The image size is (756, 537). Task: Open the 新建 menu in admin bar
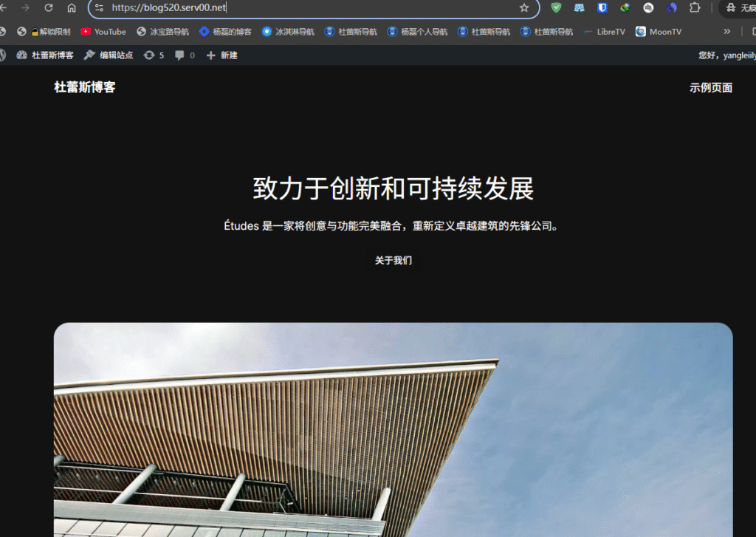point(222,55)
